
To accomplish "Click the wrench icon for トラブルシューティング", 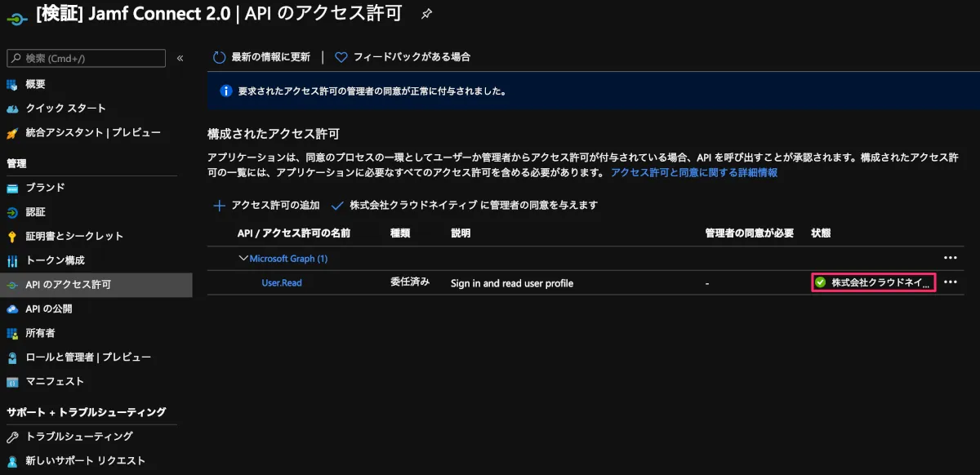I will (x=12, y=437).
